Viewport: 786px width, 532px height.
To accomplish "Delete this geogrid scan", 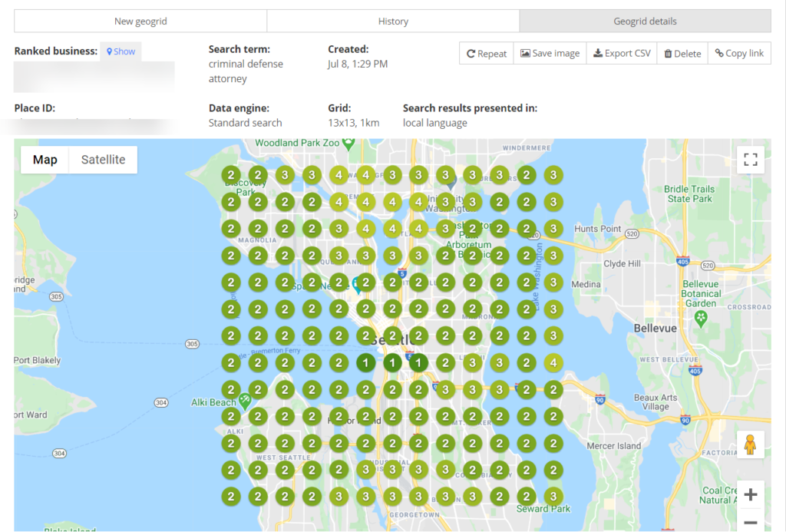I will click(x=681, y=53).
